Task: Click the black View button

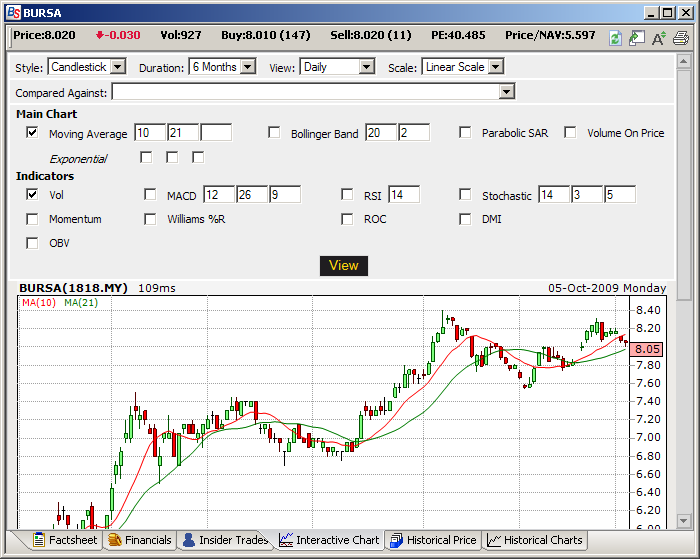Action: pyautogui.click(x=344, y=266)
